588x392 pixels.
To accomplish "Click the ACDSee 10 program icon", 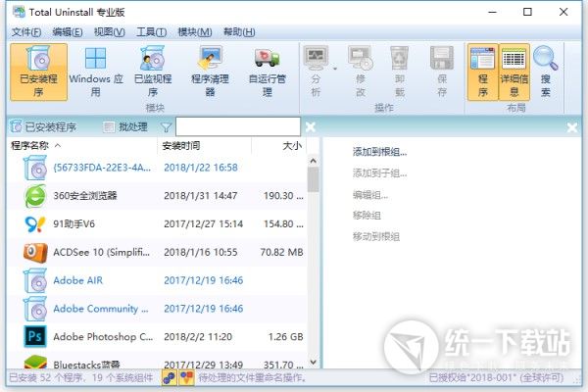I will point(34,252).
